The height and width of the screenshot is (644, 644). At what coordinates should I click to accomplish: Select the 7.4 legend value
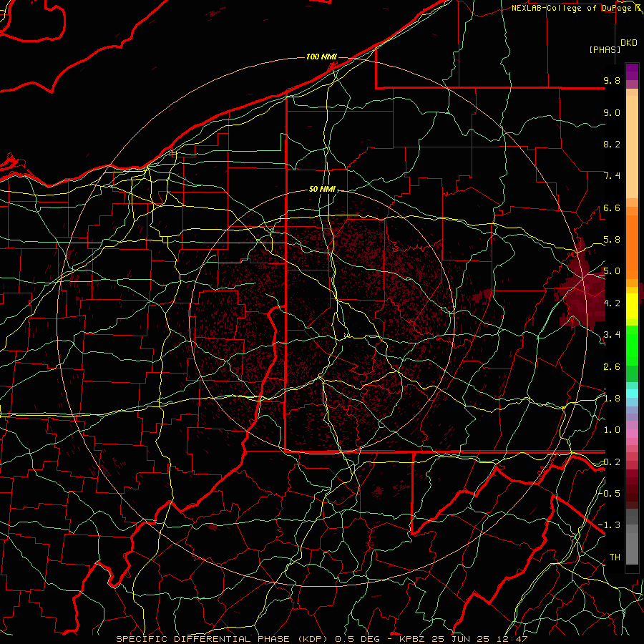click(x=612, y=176)
